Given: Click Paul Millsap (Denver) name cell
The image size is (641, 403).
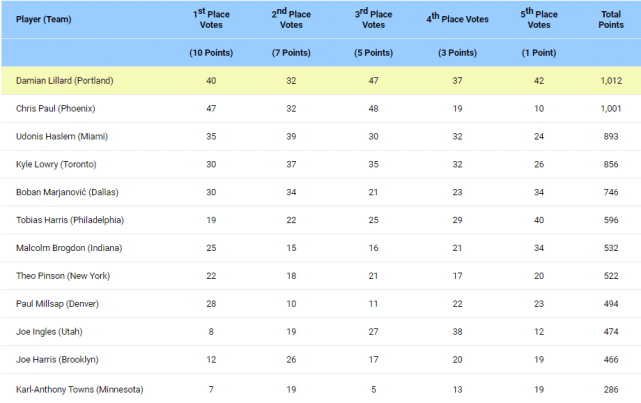Looking at the screenshot, I should pos(57,304).
